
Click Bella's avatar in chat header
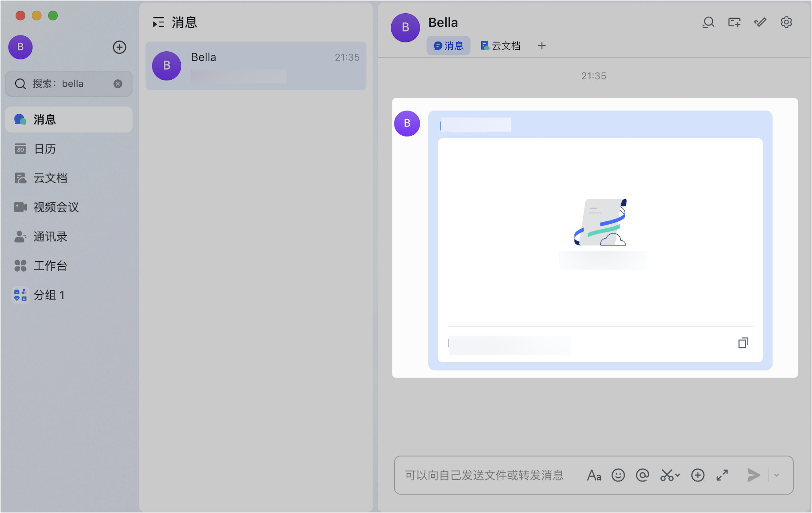coord(405,28)
